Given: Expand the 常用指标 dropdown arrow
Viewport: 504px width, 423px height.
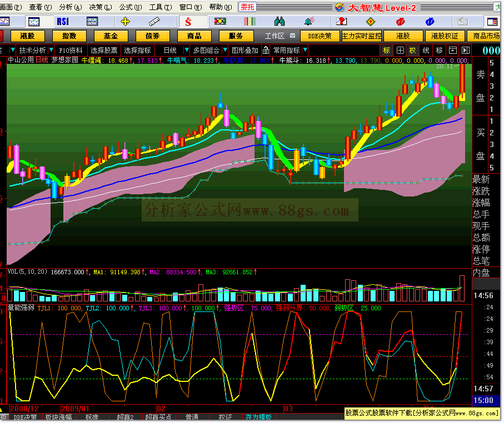Looking at the screenshot, I should click(x=305, y=50).
